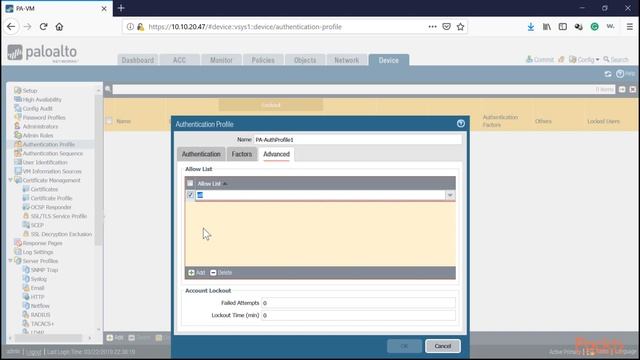Click Delete under the Allow List
This screenshot has width=640, height=360.
click(221, 273)
